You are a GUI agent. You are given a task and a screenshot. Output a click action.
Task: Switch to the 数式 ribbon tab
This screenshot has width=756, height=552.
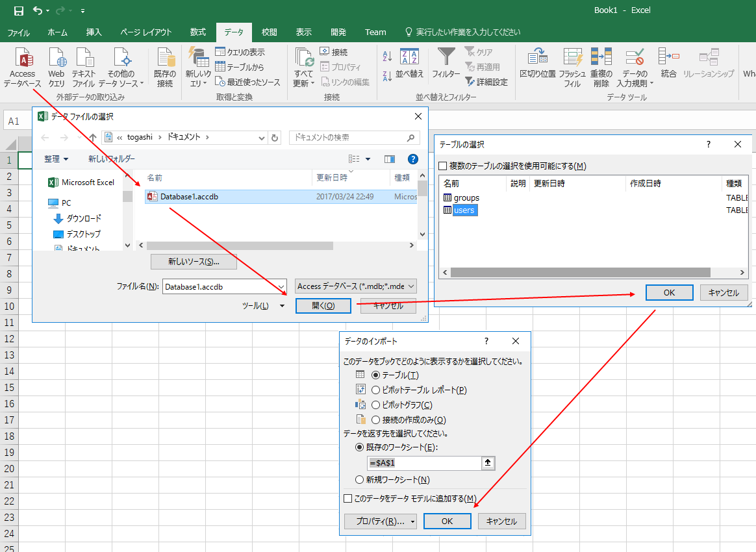[x=198, y=31]
